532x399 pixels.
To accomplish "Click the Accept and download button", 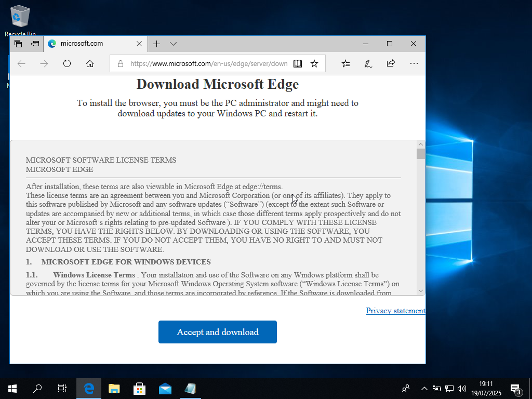I will (x=217, y=331).
